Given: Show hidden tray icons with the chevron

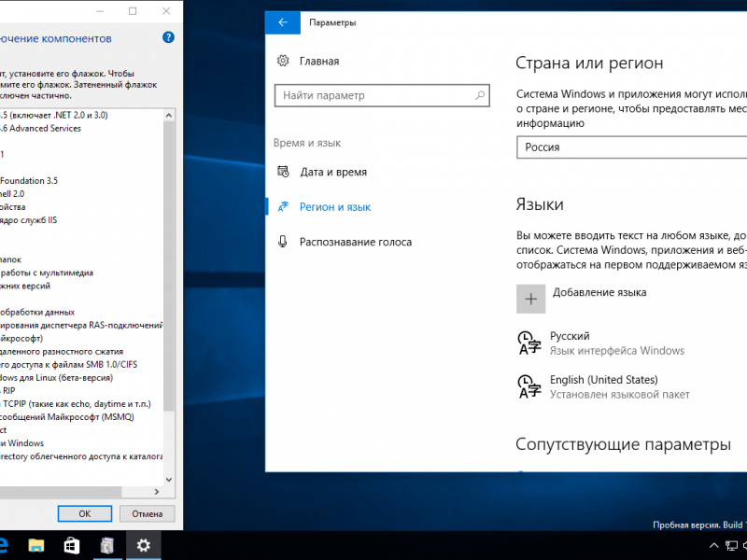Looking at the screenshot, I should pyautogui.click(x=713, y=546).
